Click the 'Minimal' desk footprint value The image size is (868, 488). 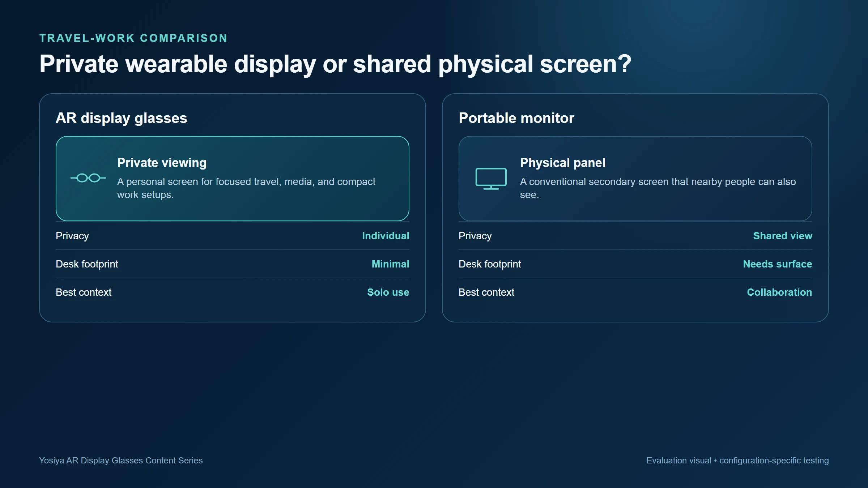point(390,264)
